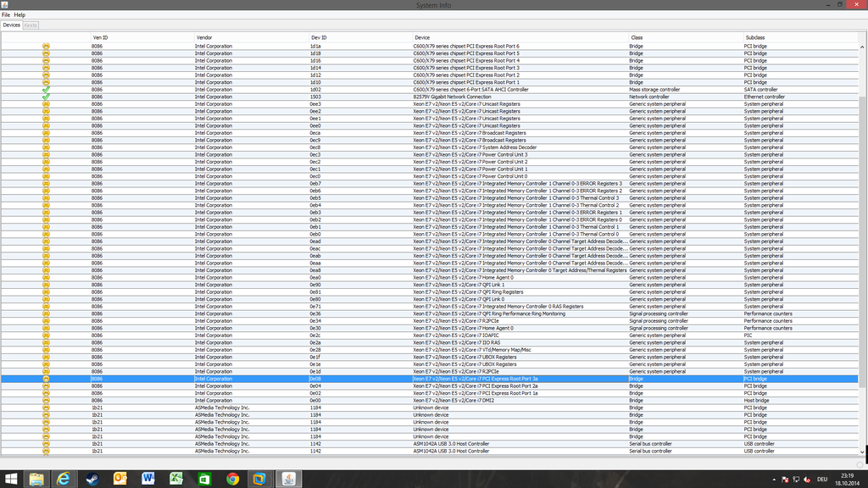Open Outlook from the taskbar
Image resolution: width=868 pixels, height=488 pixels.
tap(120, 479)
